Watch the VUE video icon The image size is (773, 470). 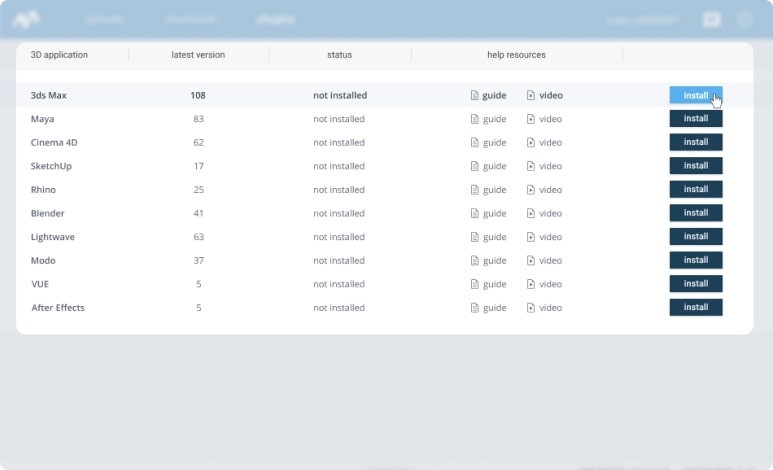(530, 284)
